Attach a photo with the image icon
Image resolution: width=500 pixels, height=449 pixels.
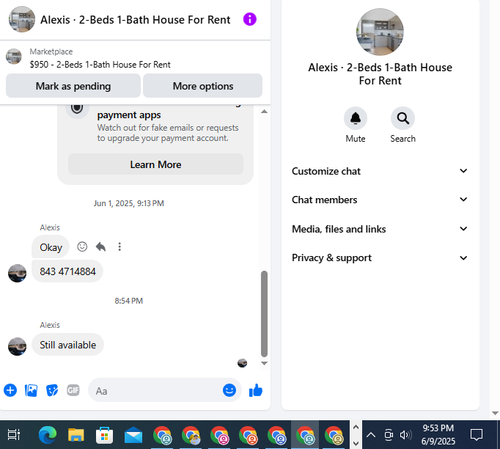coord(31,390)
